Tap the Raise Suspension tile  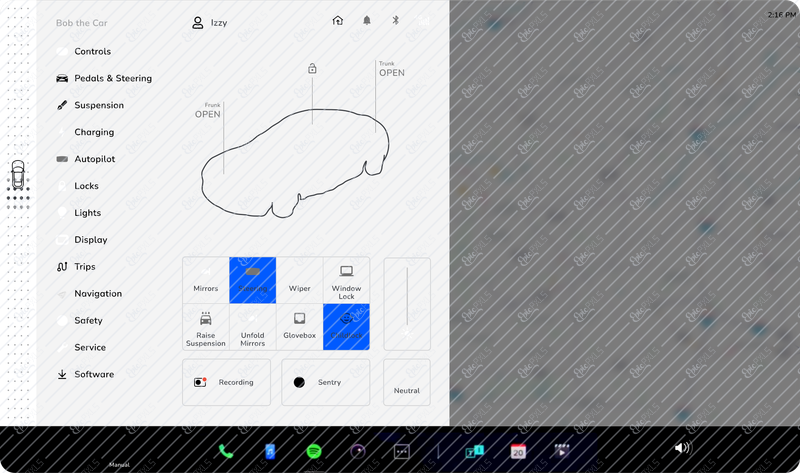[206, 327]
